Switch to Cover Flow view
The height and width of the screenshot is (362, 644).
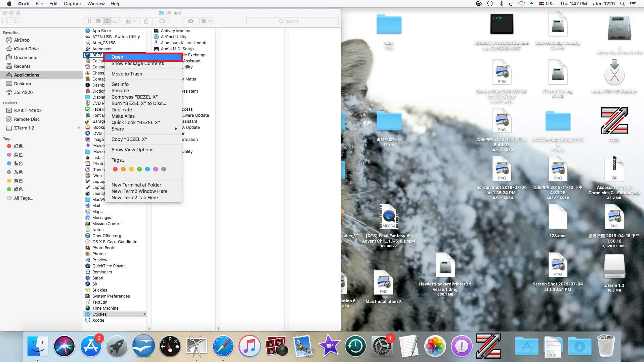point(116,21)
